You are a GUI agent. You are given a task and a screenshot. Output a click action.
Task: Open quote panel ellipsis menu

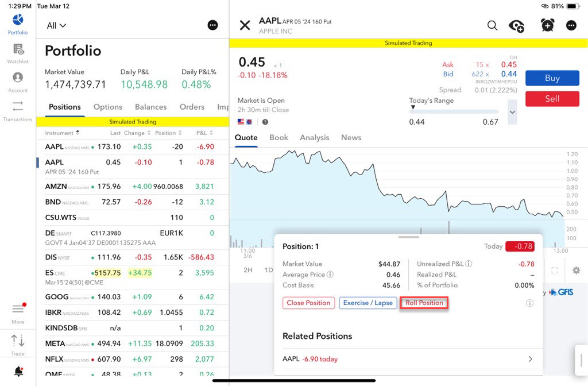pyautogui.click(x=571, y=25)
